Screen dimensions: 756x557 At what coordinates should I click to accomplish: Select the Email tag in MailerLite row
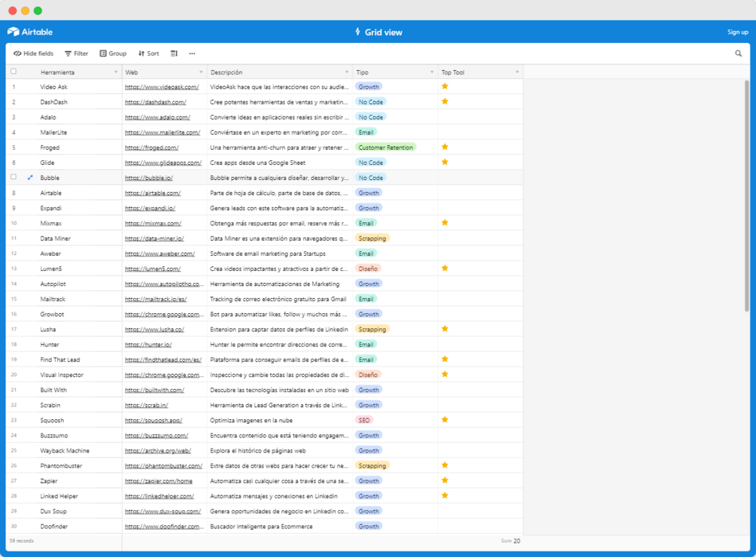(366, 132)
